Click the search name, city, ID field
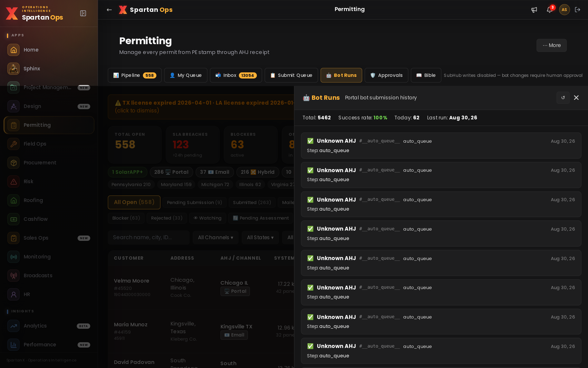This screenshot has height=368, width=588. [x=149, y=238]
